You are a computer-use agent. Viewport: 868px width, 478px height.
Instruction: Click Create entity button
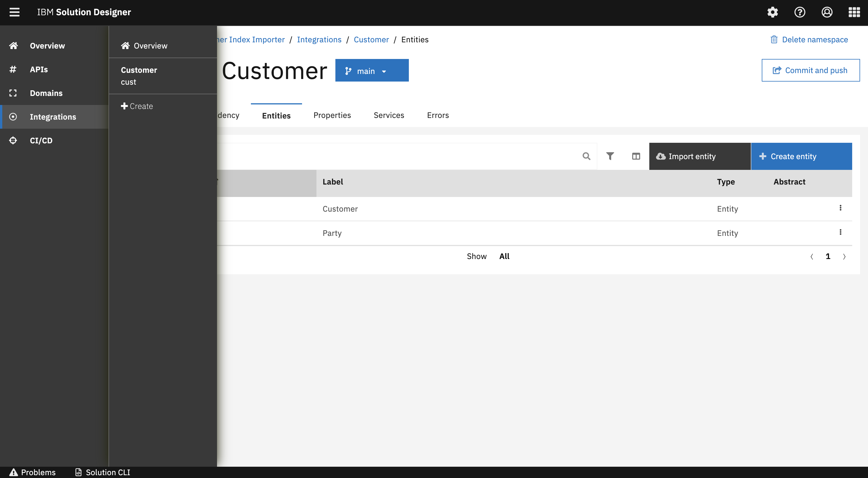pos(801,156)
